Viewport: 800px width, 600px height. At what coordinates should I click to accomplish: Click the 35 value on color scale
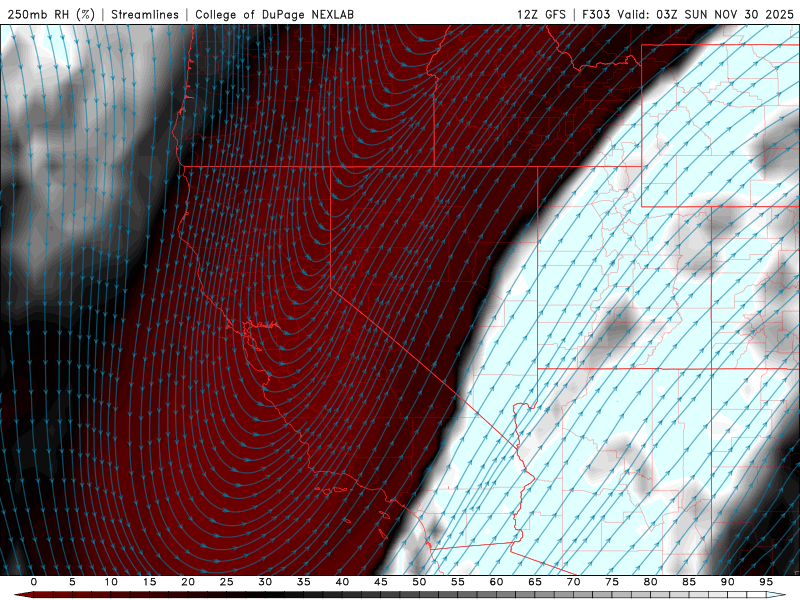pos(303,582)
